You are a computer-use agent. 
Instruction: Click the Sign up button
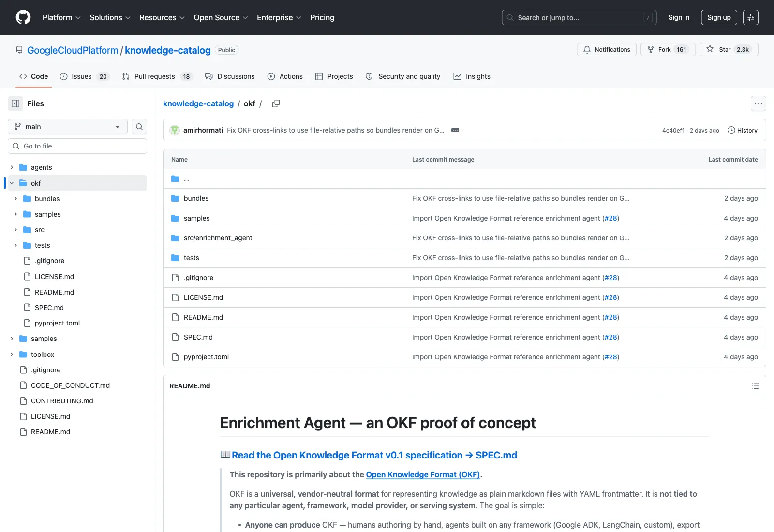pyautogui.click(x=719, y=17)
